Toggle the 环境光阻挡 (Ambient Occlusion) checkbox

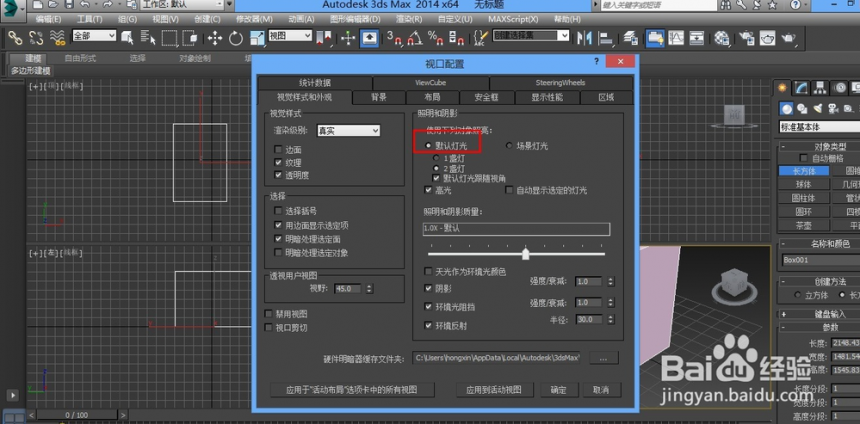[428, 307]
